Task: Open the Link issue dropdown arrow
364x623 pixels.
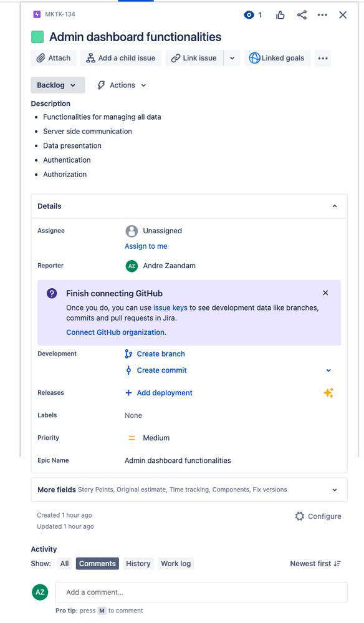Action: coord(232,58)
